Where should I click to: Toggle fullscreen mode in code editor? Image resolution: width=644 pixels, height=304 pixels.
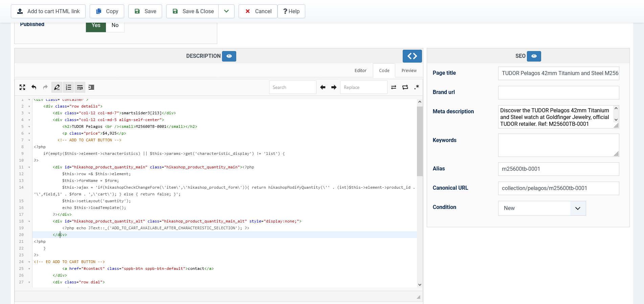coord(22,87)
